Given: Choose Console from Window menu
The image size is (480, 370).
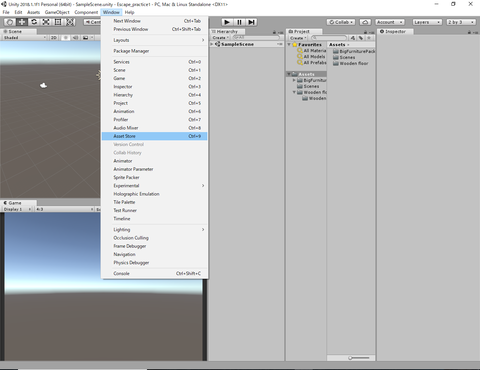Looking at the screenshot, I should pyautogui.click(x=154, y=273).
